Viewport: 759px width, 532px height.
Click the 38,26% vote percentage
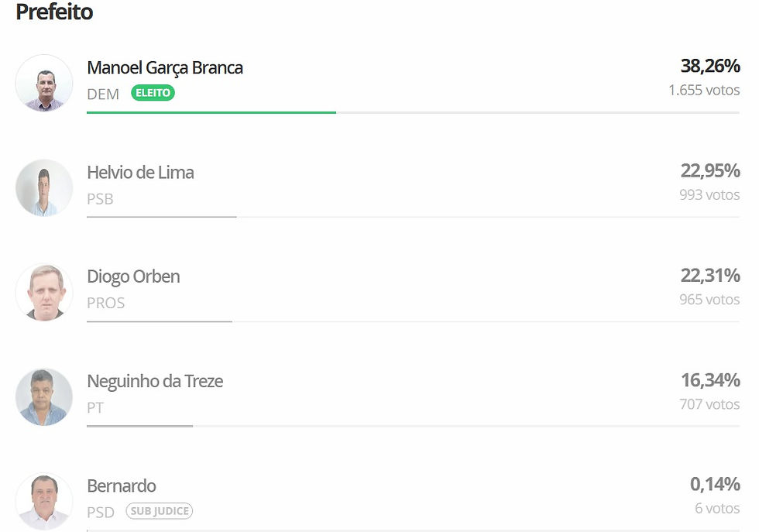(x=710, y=67)
